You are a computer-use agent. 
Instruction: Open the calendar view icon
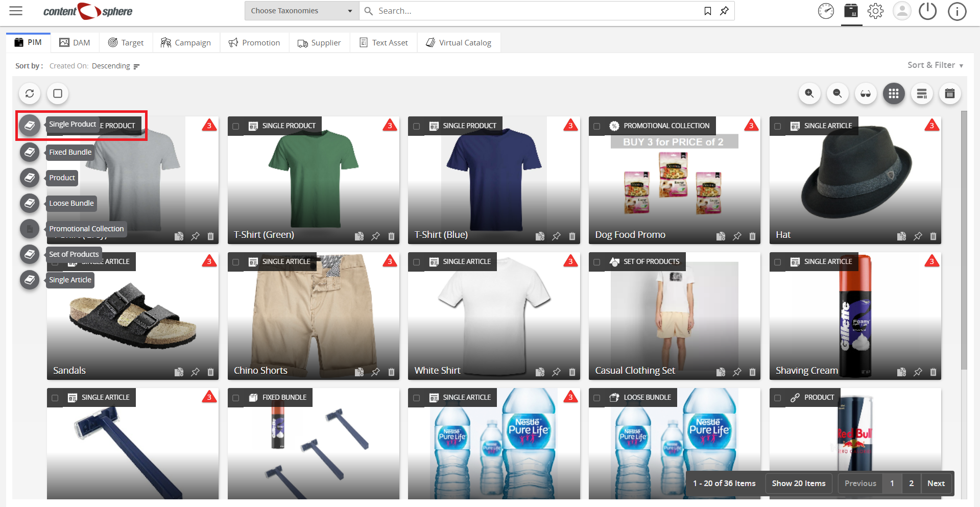[x=950, y=93]
